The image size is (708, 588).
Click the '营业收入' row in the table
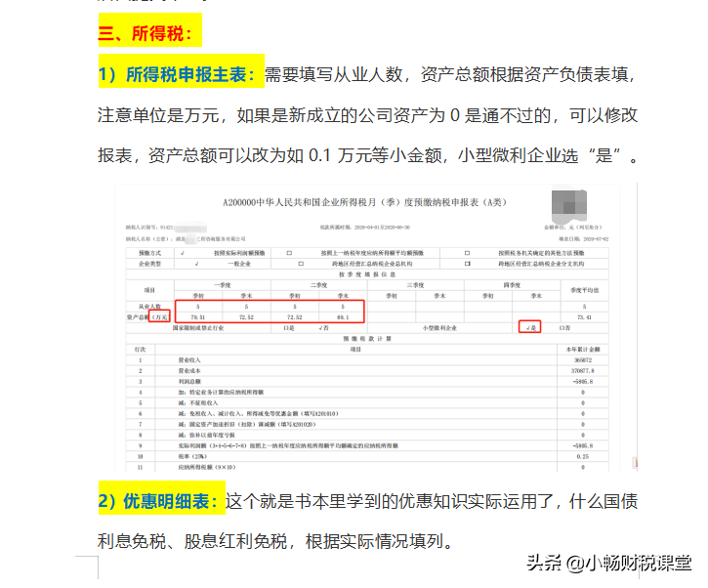click(x=367, y=360)
